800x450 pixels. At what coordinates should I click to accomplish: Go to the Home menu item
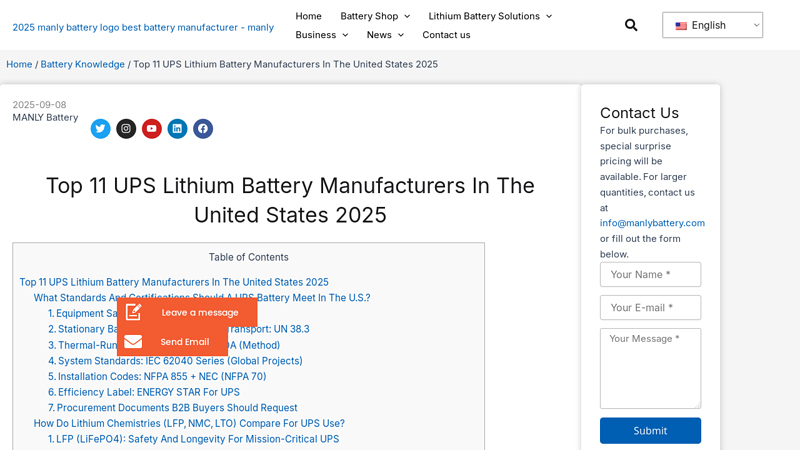click(308, 16)
